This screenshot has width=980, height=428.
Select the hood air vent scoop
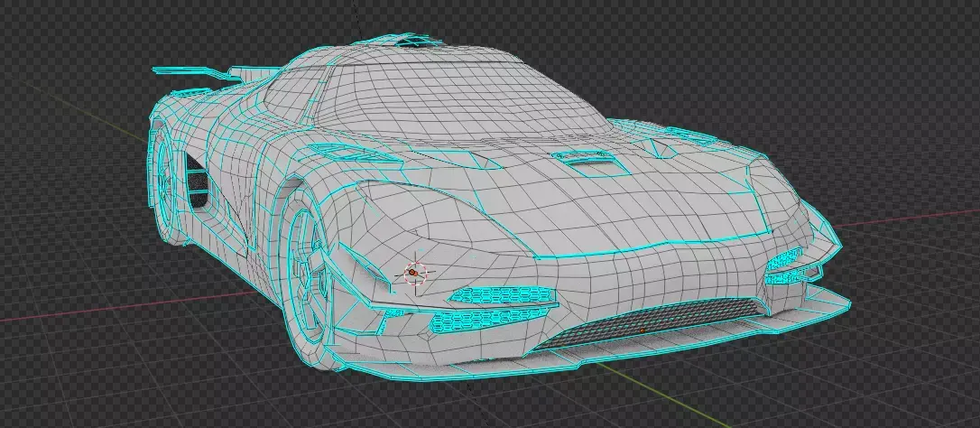591,163
